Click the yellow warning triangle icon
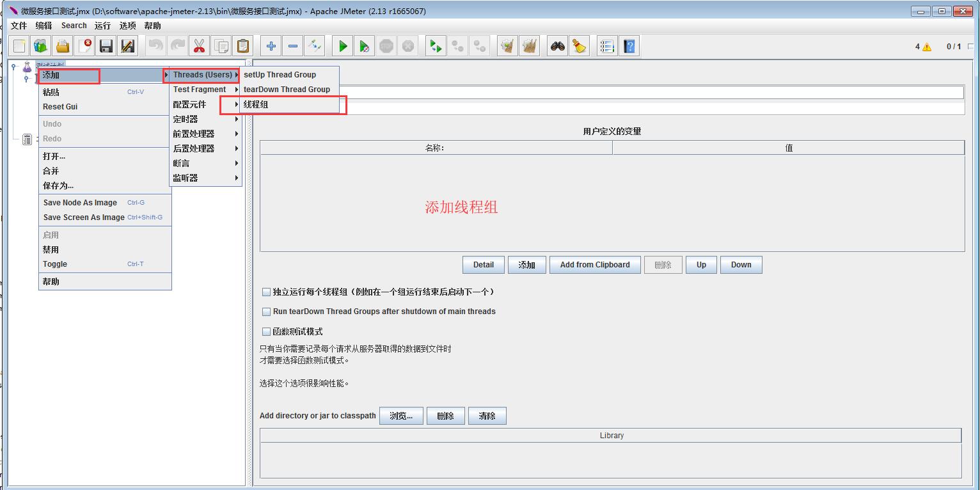Image resolution: width=980 pixels, height=490 pixels. point(928,47)
